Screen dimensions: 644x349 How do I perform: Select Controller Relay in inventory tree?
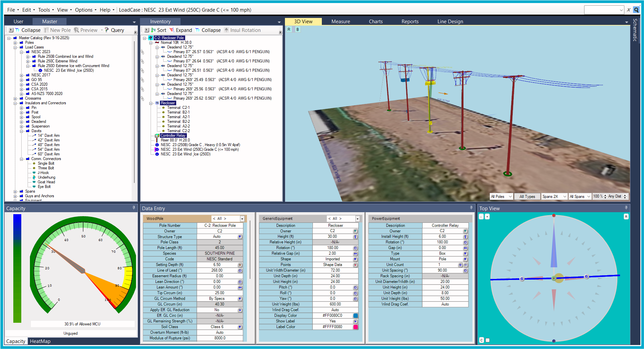[173, 135]
